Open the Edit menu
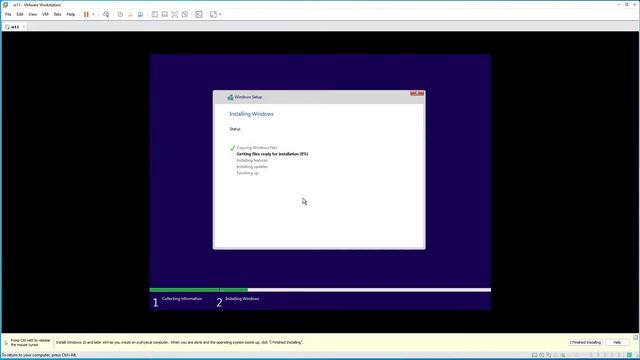The image size is (640, 360). (20, 14)
